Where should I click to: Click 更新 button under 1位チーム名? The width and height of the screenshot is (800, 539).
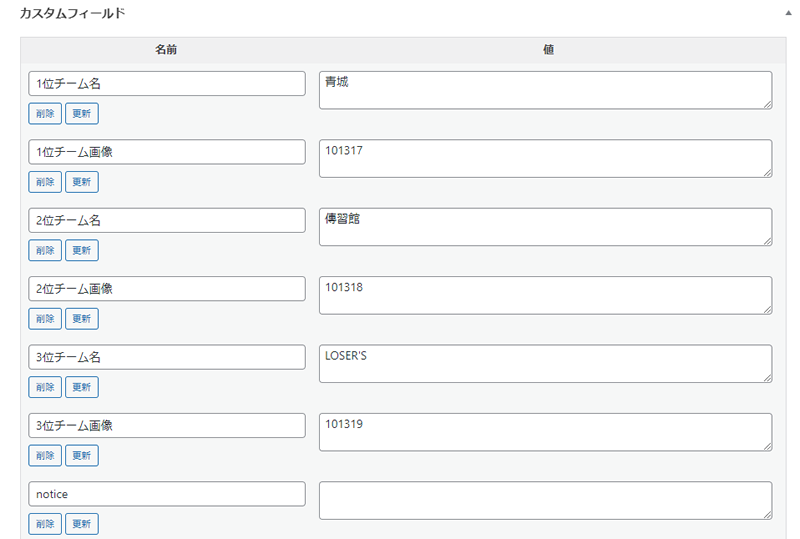tap(82, 114)
